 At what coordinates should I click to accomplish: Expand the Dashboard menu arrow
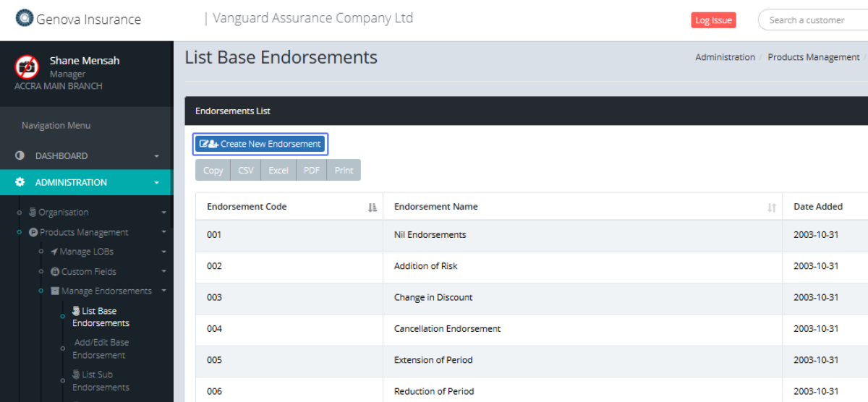click(156, 156)
